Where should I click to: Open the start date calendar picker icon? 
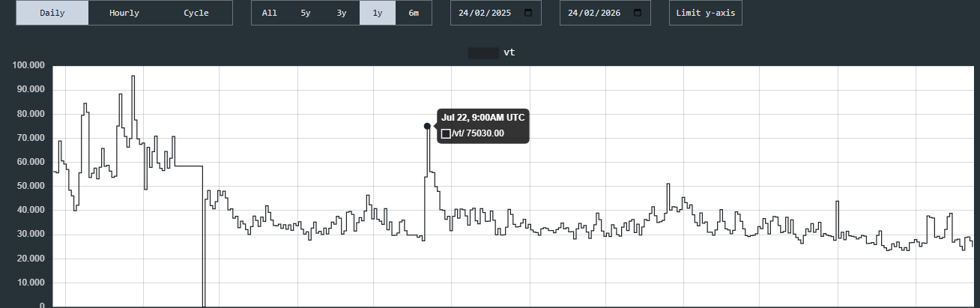click(x=528, y=13)
